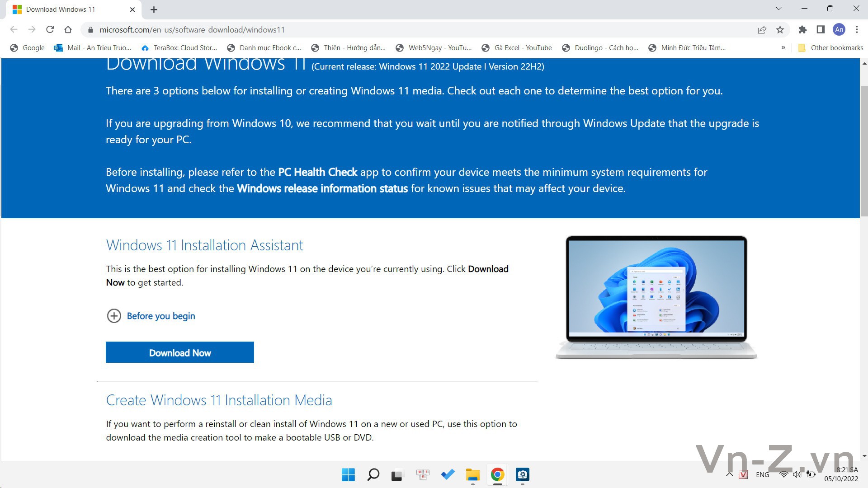Reload the current page
Screen dimensions: 868x488
(x=50, y=29)
